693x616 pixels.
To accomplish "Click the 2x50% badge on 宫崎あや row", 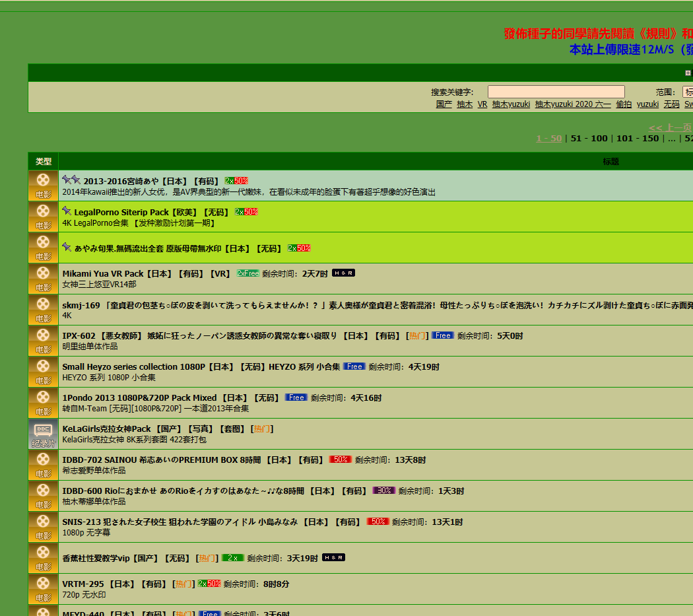I will tap(236, 180).
